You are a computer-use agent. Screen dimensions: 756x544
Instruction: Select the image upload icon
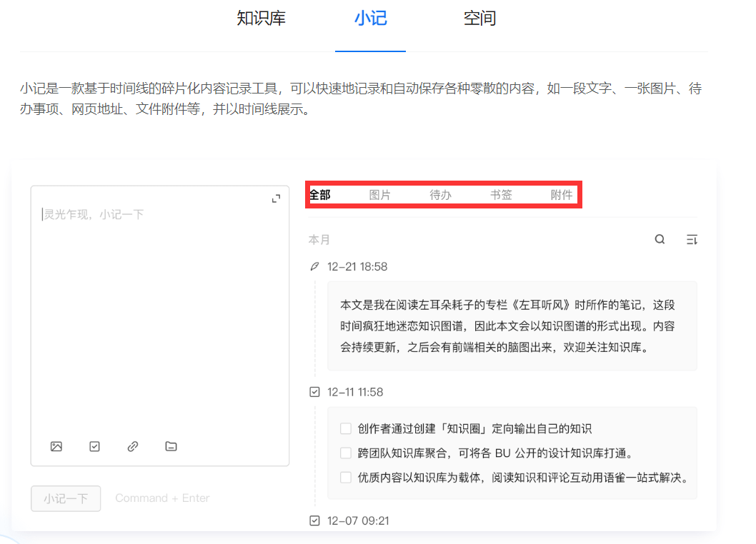[56, 446]
